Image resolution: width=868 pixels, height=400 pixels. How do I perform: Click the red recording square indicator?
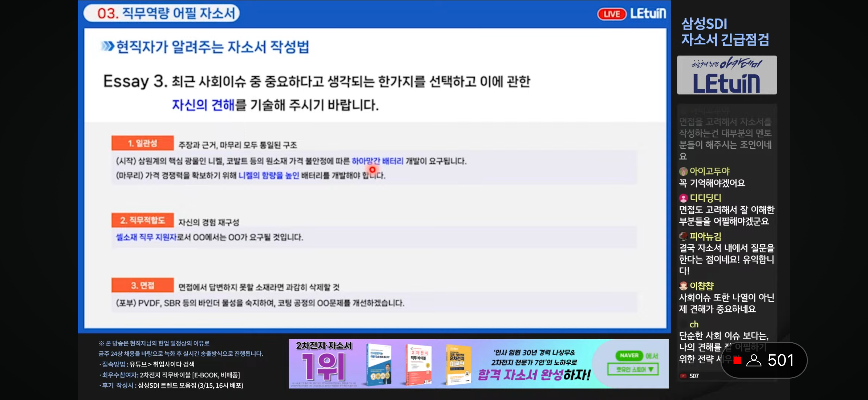737,360
